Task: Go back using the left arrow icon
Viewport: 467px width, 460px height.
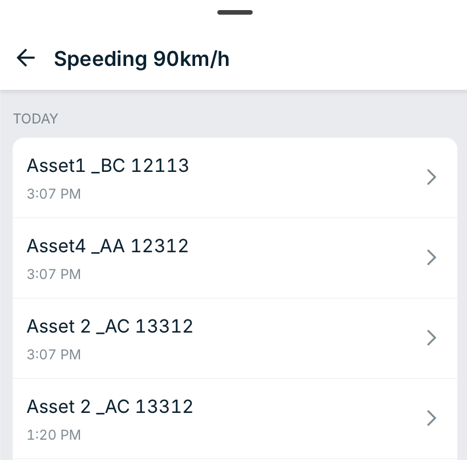Action: (26, 58)
